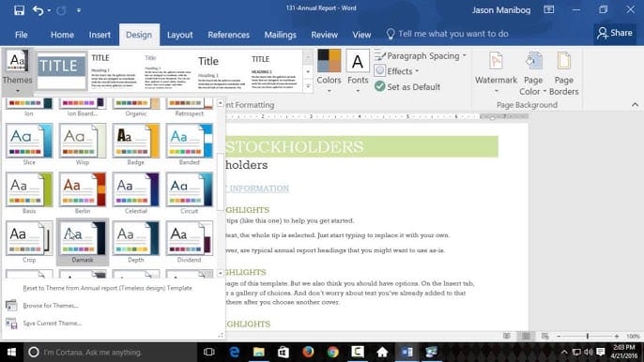Click Browse for Themes

(x=51, y=306)
